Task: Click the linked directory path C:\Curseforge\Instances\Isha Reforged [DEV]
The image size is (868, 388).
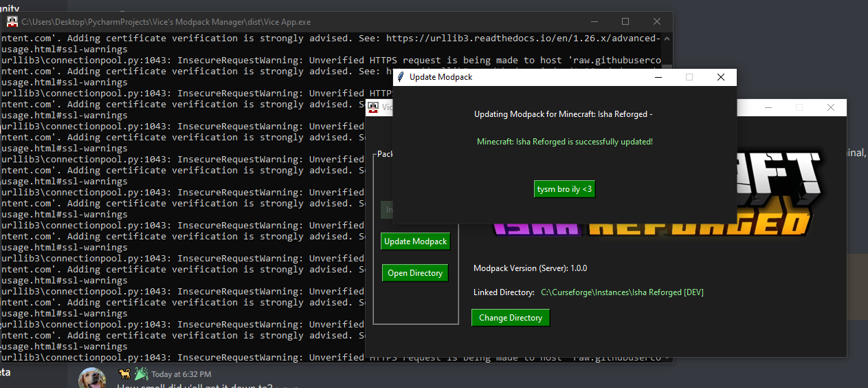Action: (x=622, y=292)
